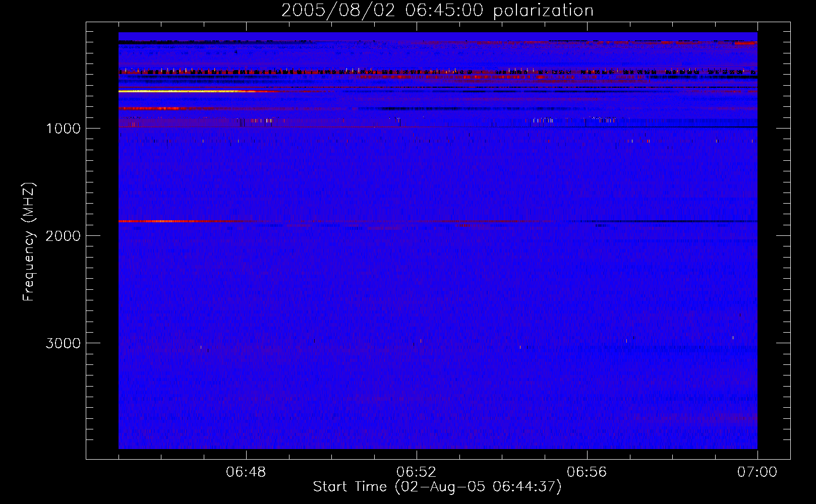Click the plot title "2005/08/02 06:45:00 polarization"
The height and width of the screenshot is (504, 816).
coord(437,11)
